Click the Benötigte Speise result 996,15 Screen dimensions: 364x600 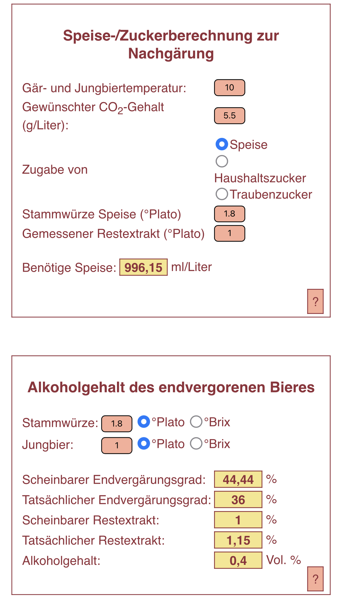pos(143,267)
